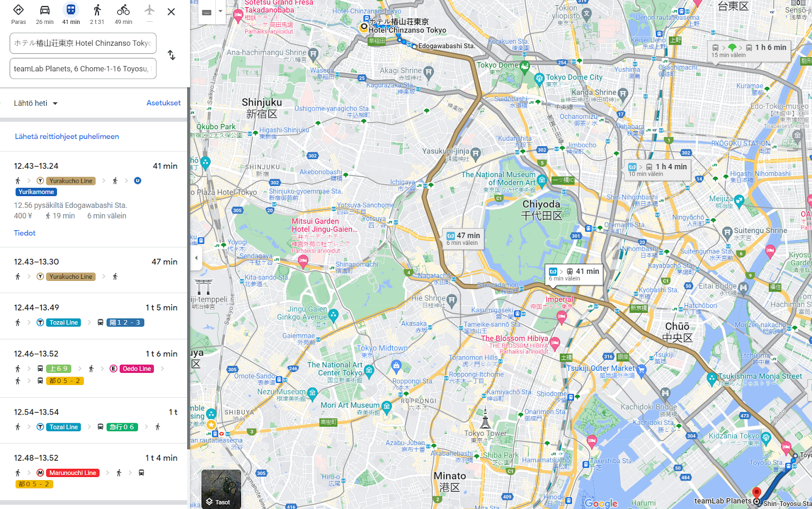Image resolution: width=812 pixels, height=509 pixels.
Task: Click Imperial Hotel pink pin
Action: click(x=561, y=317)
